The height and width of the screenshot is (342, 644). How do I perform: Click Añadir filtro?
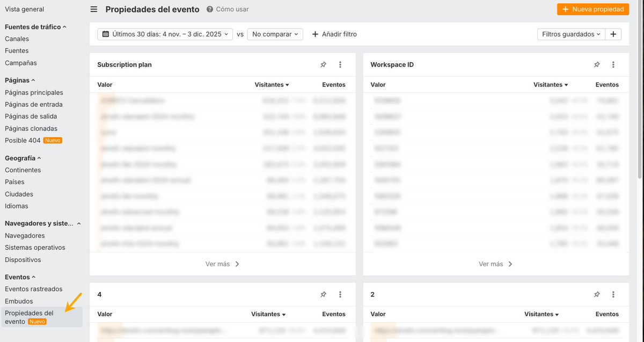pyautogui.click(x=334, y=34)
